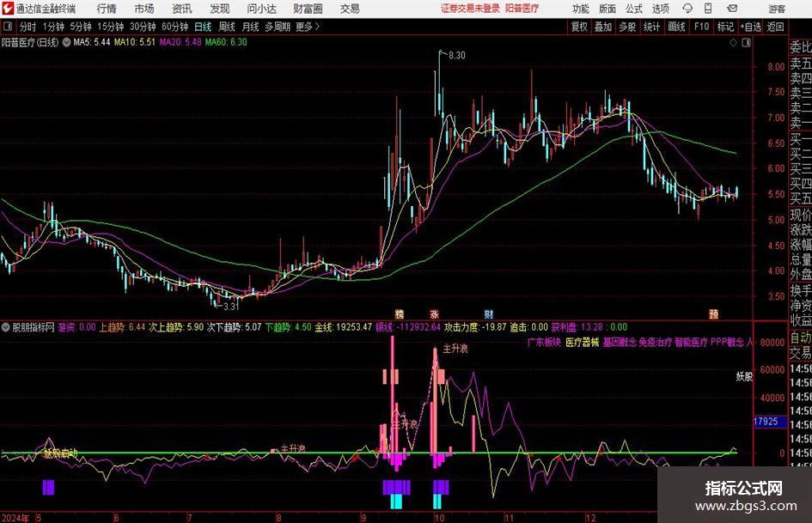812x523 pixels.
Task: Open the settings icon beside 阳普医疗(日线)
Action: pyautogui.click(x=66, y=42)
